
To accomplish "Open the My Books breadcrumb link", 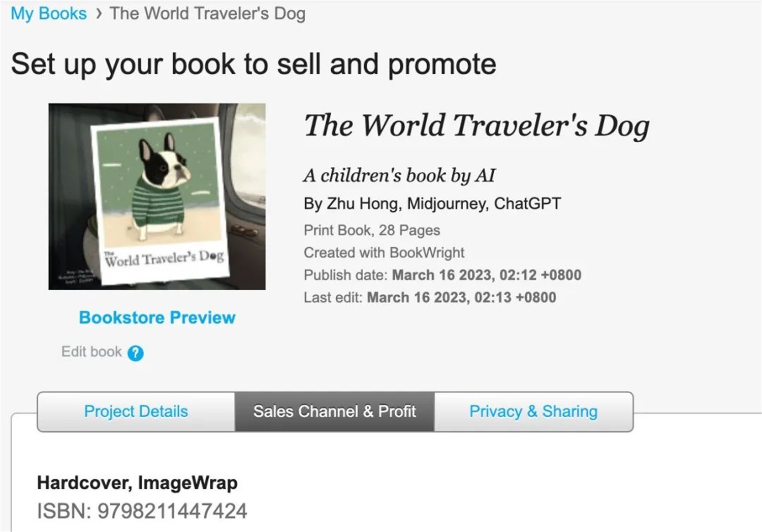I will 49,14.
